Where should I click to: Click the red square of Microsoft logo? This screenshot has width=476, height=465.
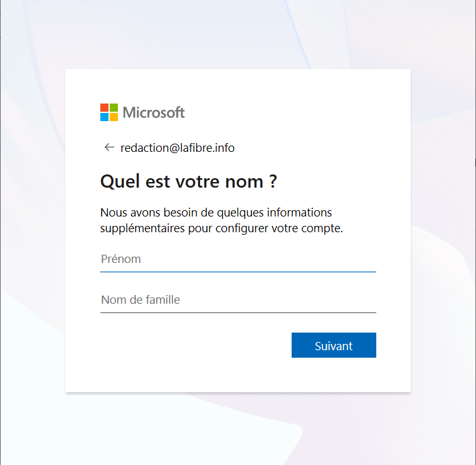(104, 108)
